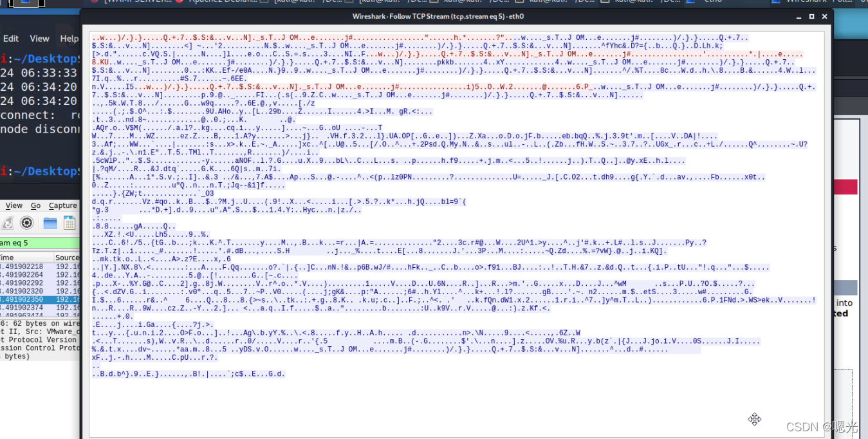Click the Source column header in packet list
The image size is (868, 439).
tap(67, 257)
